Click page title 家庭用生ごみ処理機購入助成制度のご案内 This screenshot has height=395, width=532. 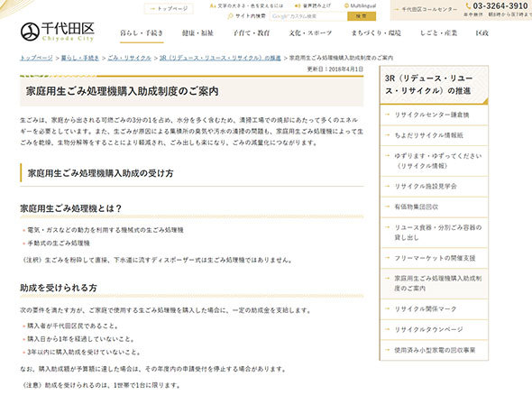pyautogui.click(x=122, y=91)
